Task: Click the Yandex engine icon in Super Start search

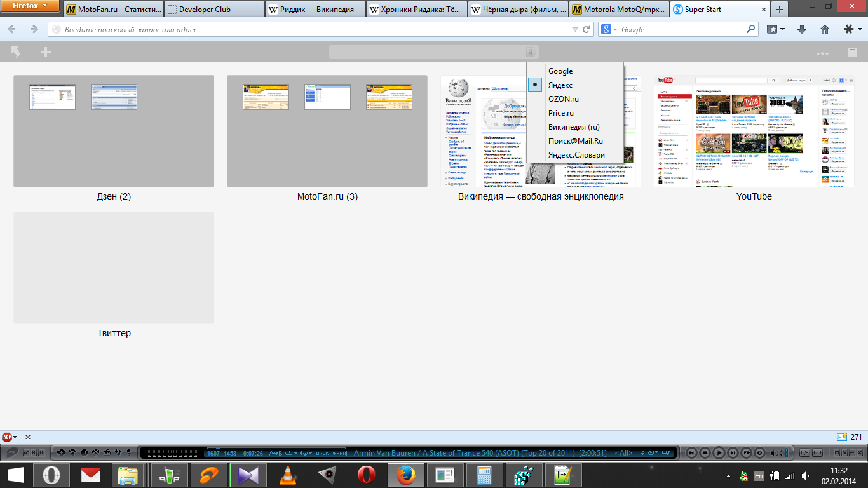Action: coord(531,52)
